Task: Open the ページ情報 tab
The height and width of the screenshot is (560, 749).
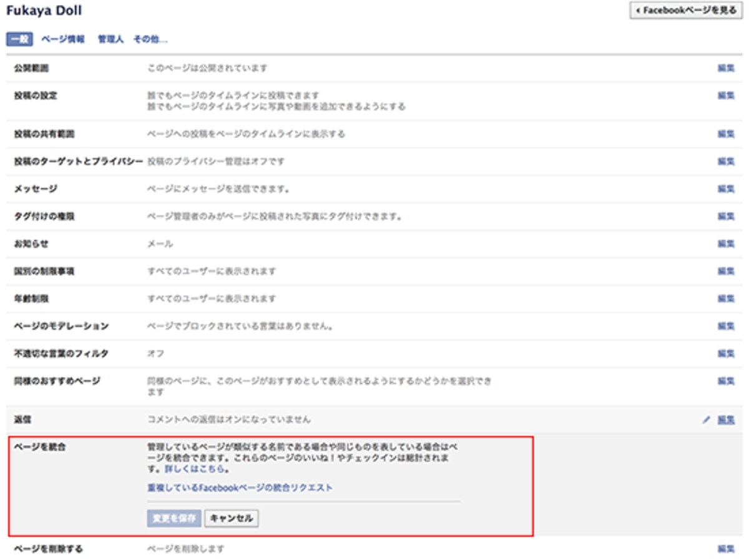Action: point(63,39)
